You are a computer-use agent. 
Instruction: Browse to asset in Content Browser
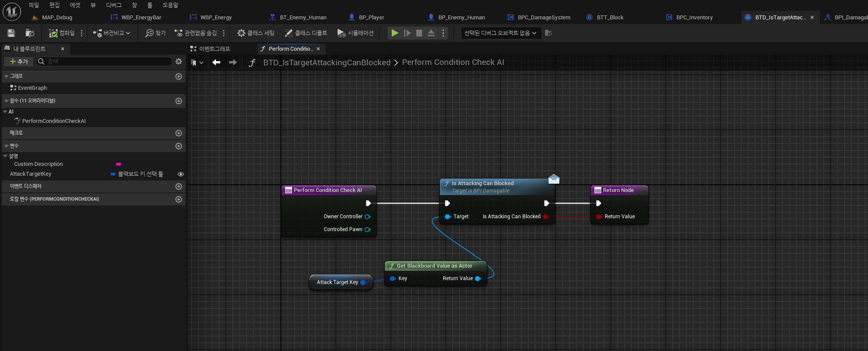(x=30, y=33)
